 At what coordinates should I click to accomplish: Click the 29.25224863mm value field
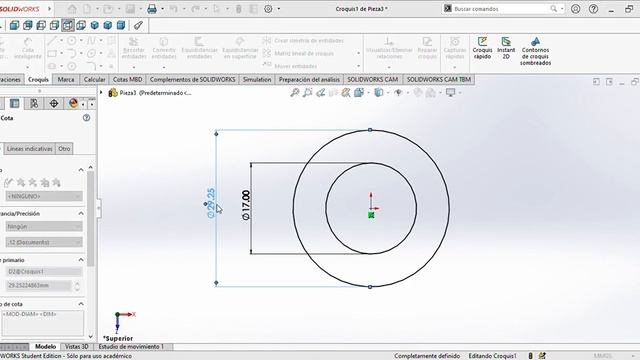pos(39,285)
